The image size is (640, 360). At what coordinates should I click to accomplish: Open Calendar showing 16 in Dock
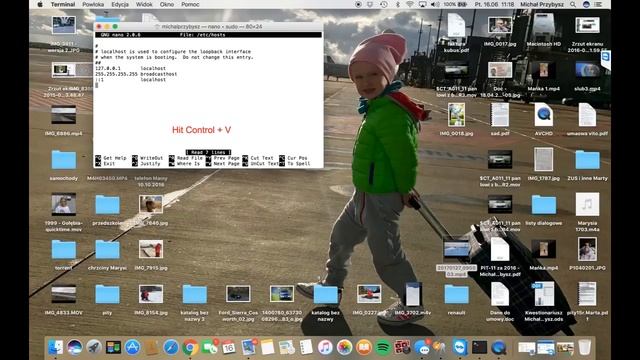(229, 347)
